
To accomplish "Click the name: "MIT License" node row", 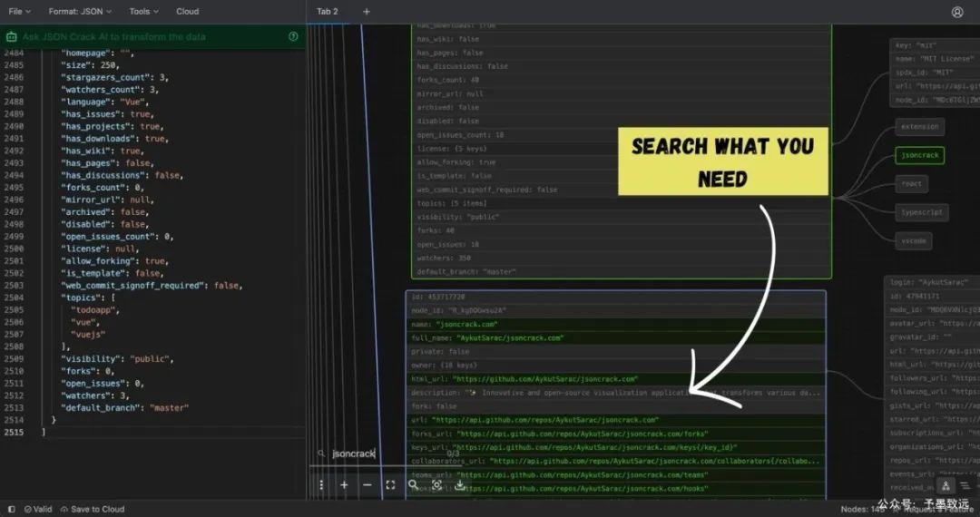I will [x=936, y=59].
